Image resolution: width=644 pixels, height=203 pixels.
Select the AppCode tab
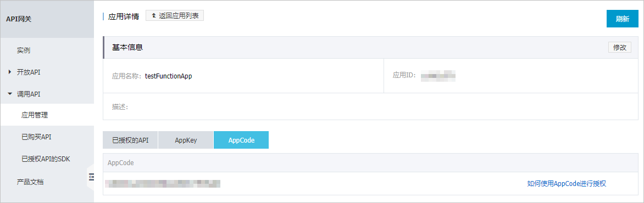pos(241,140)
